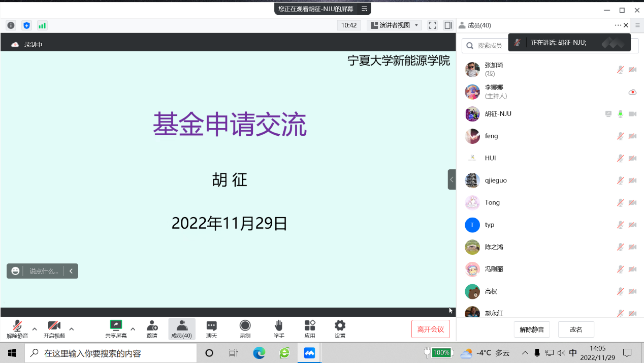Image resolution: width=644 pixels, height=363 pixels.
Task: Open the Invite (邀请) icon
Action: 152,329
